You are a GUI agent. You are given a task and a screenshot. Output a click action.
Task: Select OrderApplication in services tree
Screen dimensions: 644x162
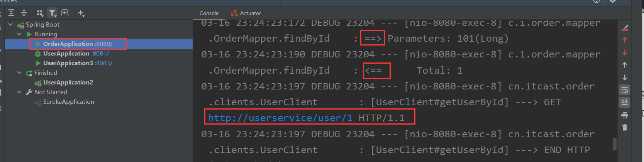68,44
